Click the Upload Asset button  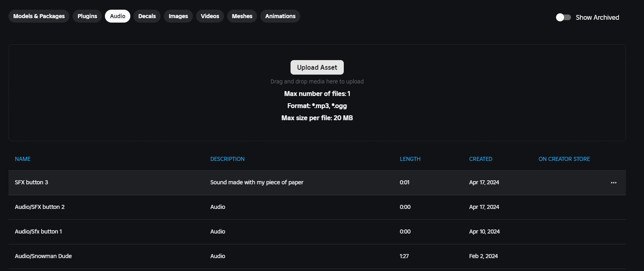pyautogui.click(x=317, y=67)
